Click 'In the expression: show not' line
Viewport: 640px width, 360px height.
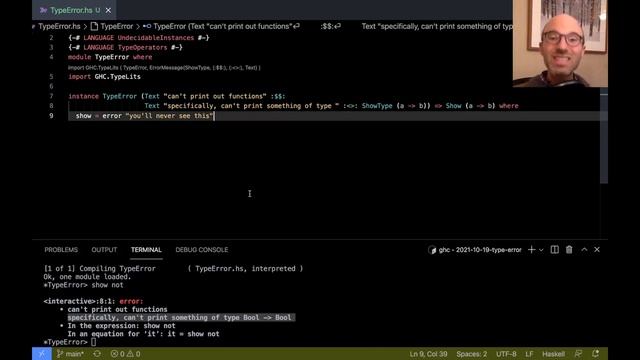pos(121,326)
